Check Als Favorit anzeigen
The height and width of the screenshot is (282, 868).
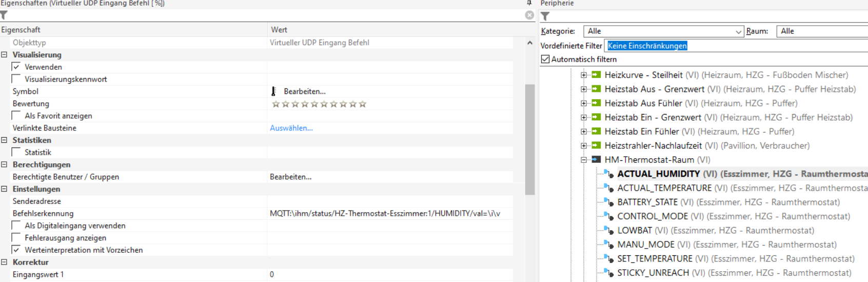[x=16, y=116]
